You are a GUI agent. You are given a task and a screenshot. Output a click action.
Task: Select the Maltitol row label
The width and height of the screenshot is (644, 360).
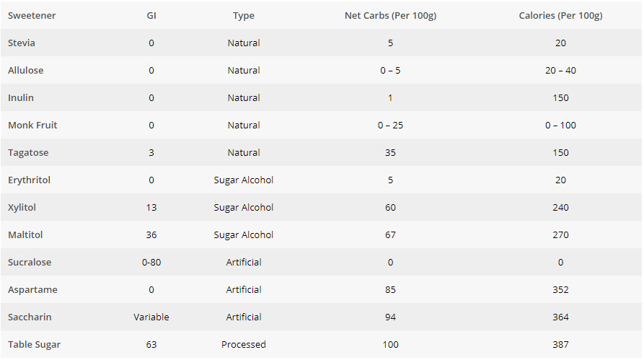click(25, 234)
